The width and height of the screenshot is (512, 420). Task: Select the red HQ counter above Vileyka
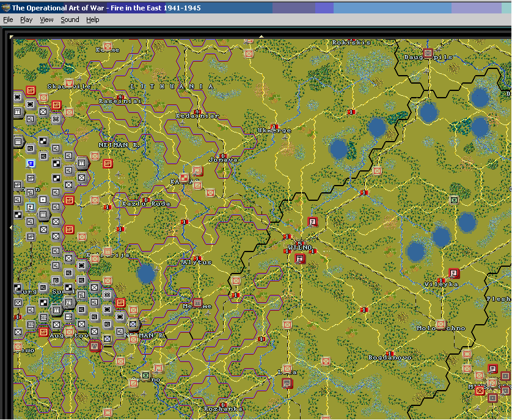tap(454, 273)
